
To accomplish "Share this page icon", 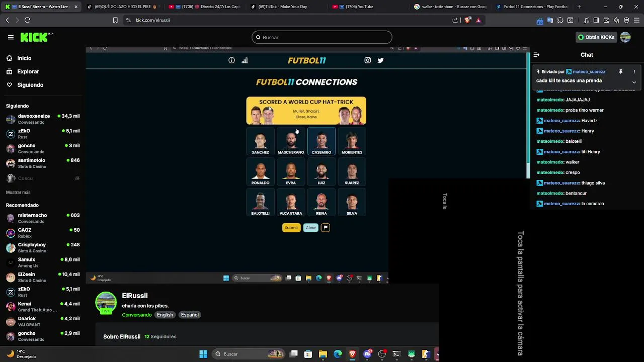I will [x=455, y=20].
